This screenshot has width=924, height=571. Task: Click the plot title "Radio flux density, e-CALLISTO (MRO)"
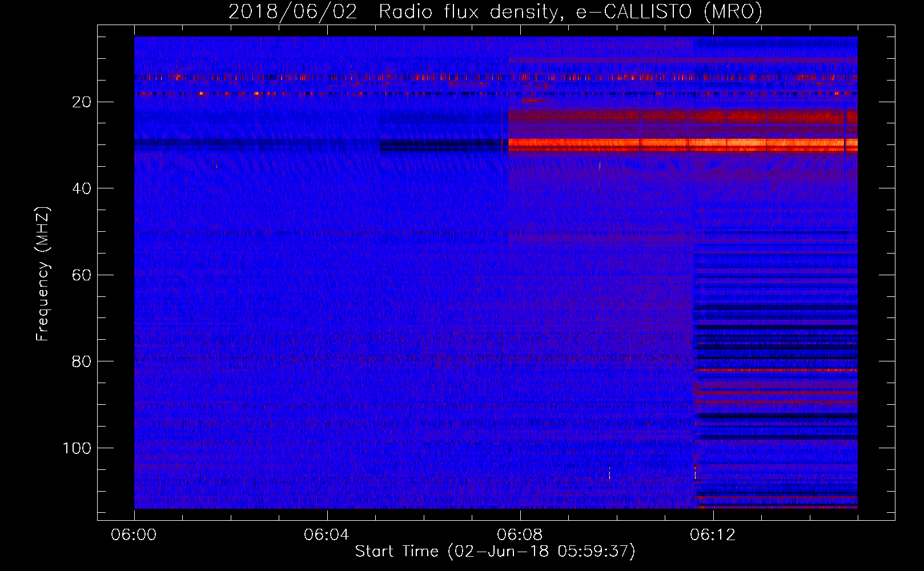pos(571,11)
